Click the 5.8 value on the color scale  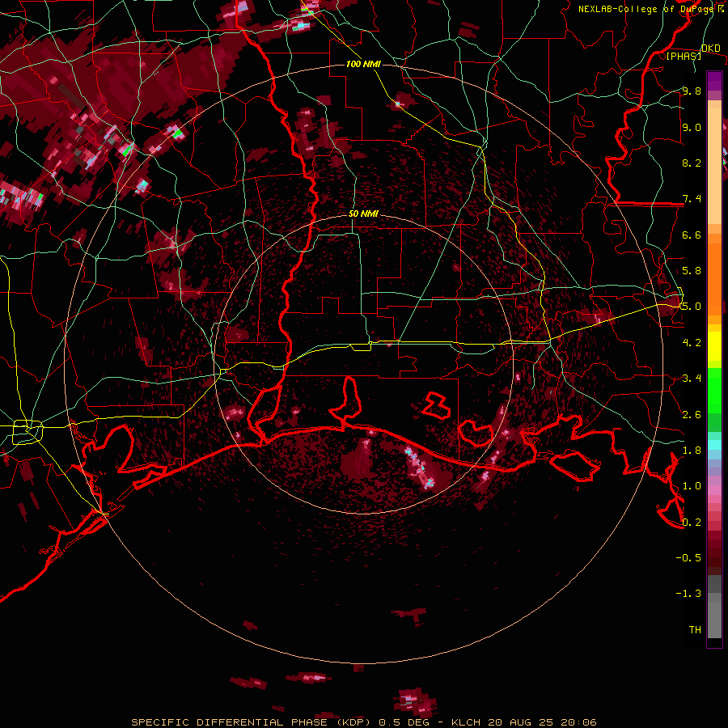[x=692, y=271]
